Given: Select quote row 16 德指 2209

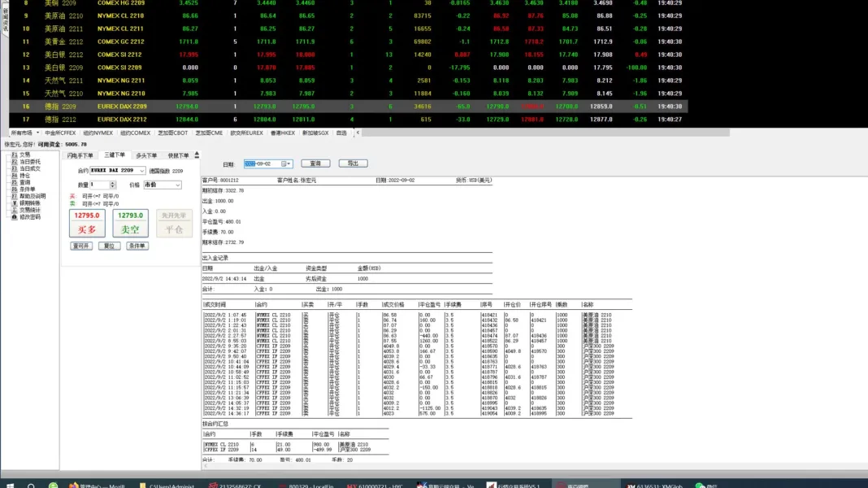Looking at the screenshot, I should (x=348, y=107).
